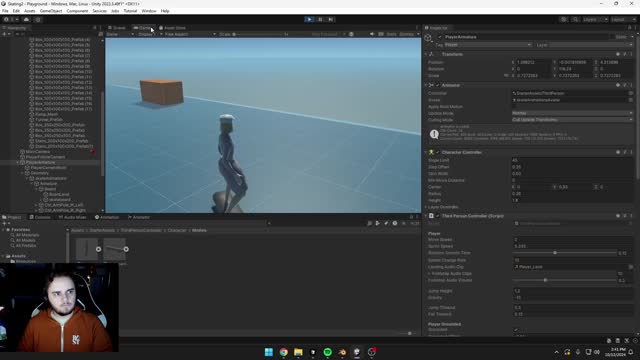
Task: Collapse the Geometry hierarchy item
Action: click(x=22, y=173)
